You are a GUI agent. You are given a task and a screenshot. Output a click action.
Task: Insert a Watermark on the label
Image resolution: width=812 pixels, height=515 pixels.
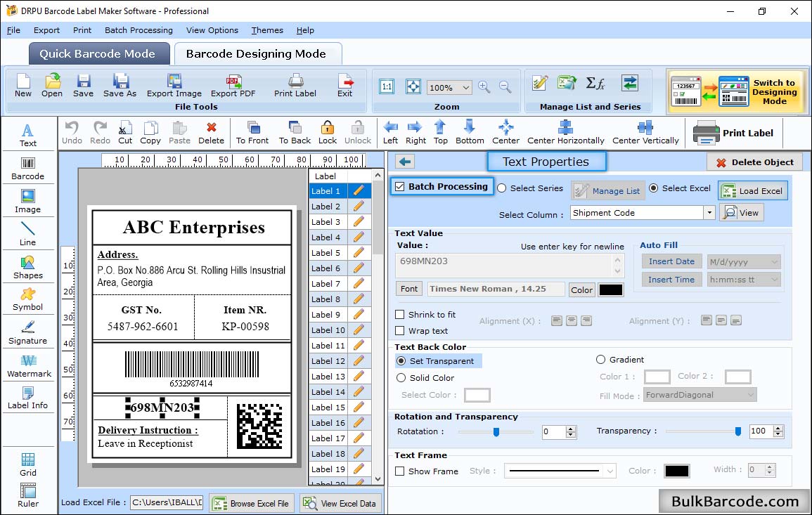point(29,365)
